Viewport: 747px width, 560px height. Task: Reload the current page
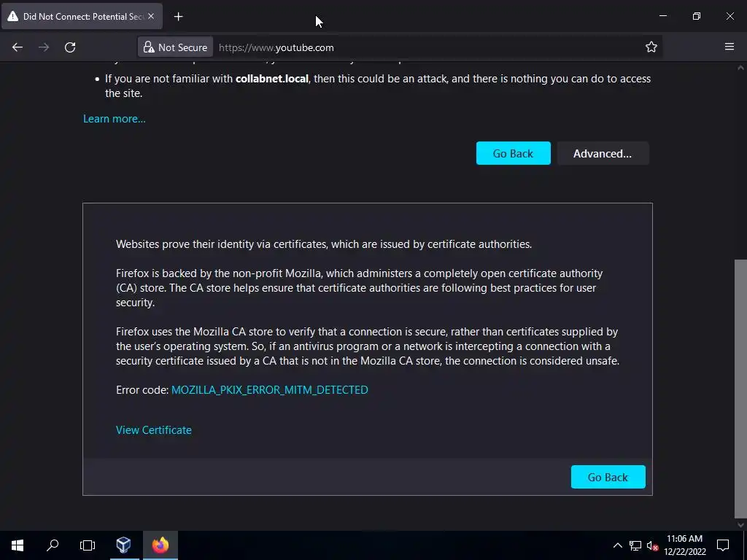[70, 47]
